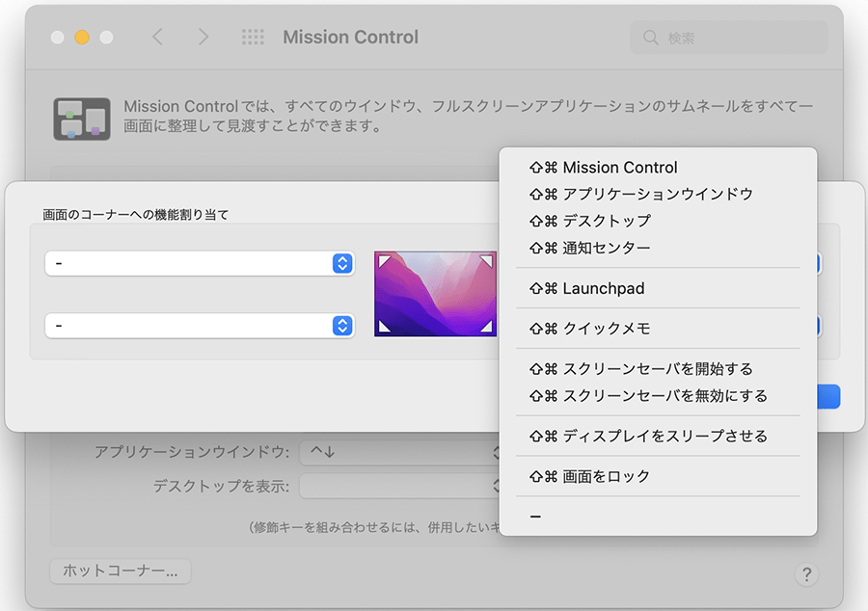
Task: Click the Mission Control preference pane icon
Action: (82, 119)
